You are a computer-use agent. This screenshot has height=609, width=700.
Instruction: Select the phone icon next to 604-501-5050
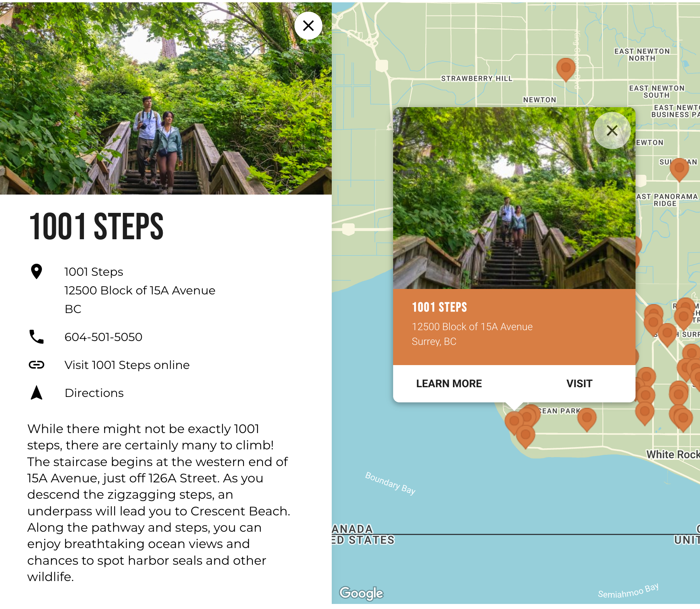tap(36, 337)
